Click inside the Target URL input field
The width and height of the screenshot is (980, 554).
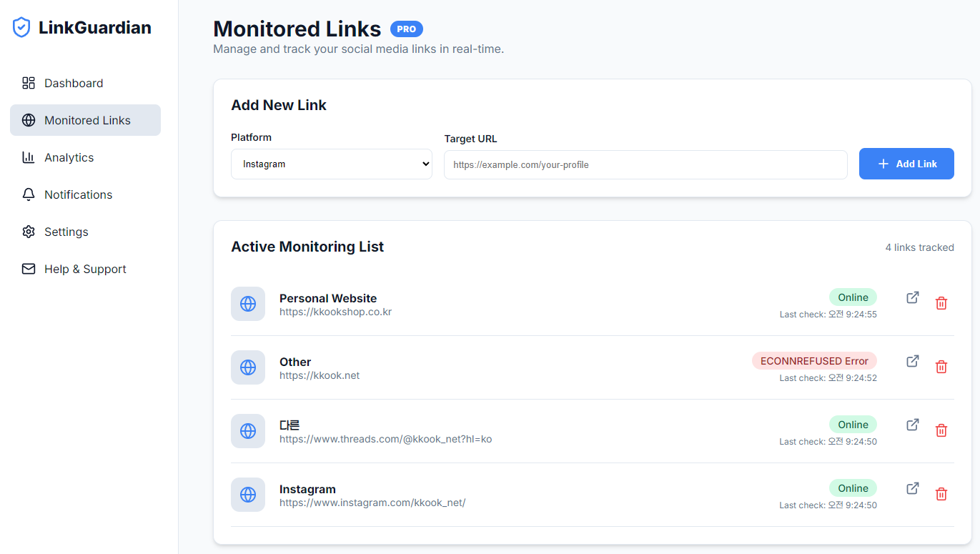[x=645, y=164]
